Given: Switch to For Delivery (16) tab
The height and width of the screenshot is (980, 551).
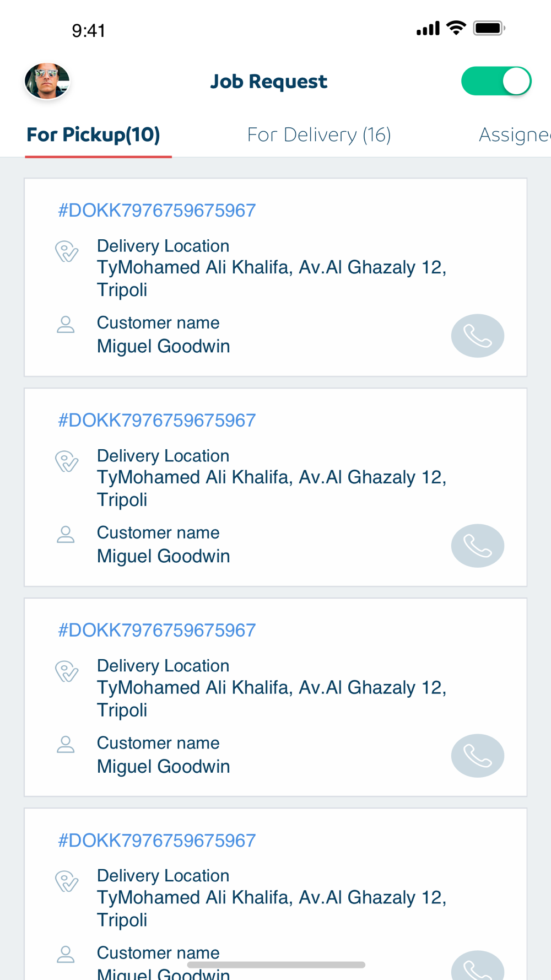Looking at the screenshot, I should (x=319, y=134).
